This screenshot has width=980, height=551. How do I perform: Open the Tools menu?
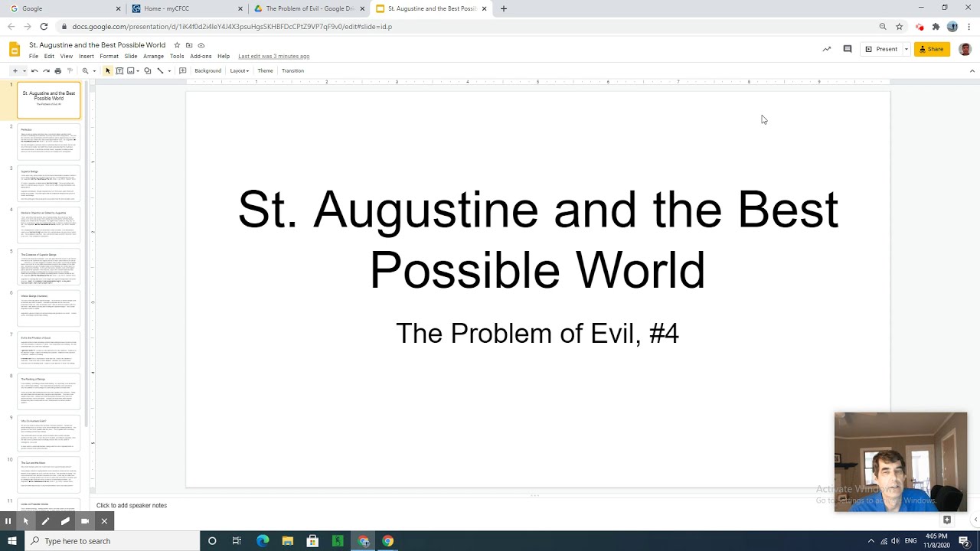[177, 56]
